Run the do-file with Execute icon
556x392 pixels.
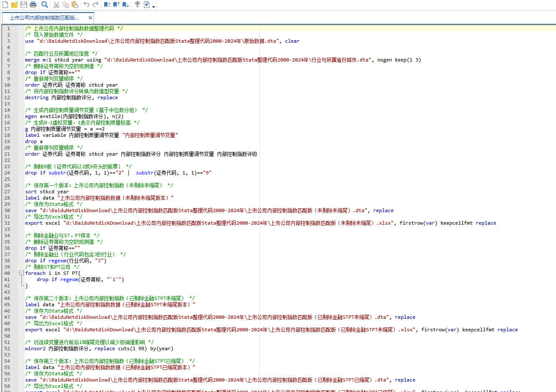[147, 5]
